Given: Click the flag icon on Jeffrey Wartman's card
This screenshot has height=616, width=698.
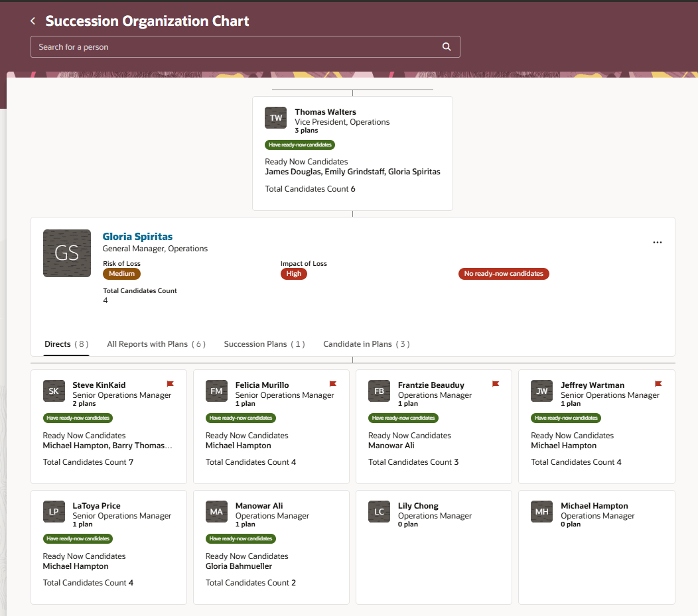Looking at the screenshot, I should (658, 384).
